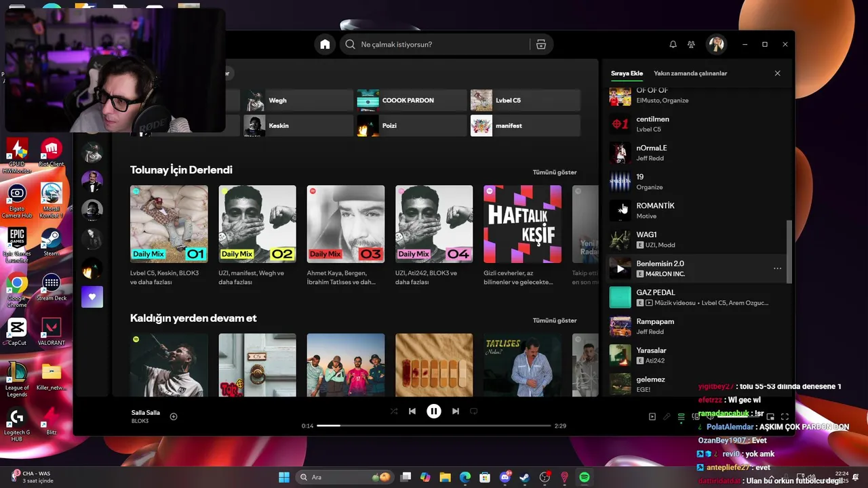This screenshot has width=868, height=488.
Task: Open the profile avatar menu
Action: [x=716, y=44]
